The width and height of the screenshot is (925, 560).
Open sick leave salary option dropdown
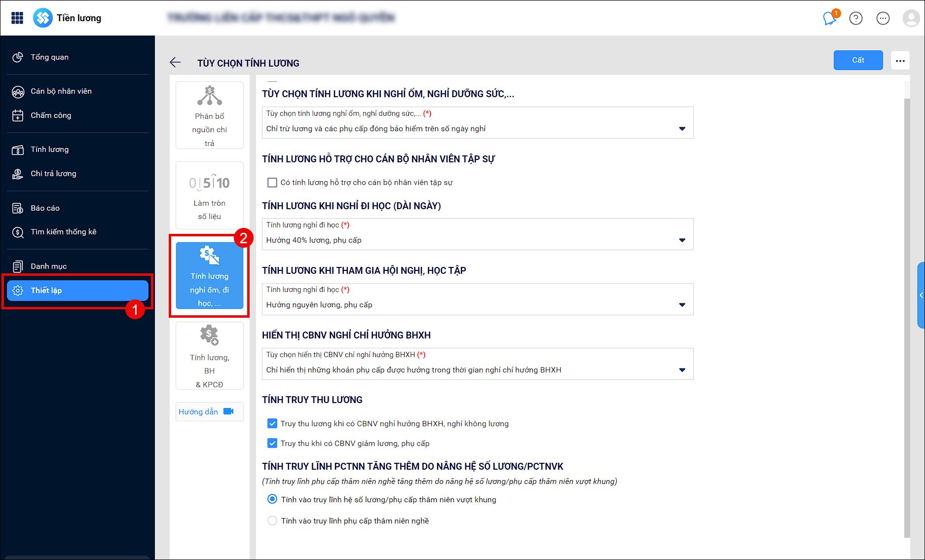(478, 123)
